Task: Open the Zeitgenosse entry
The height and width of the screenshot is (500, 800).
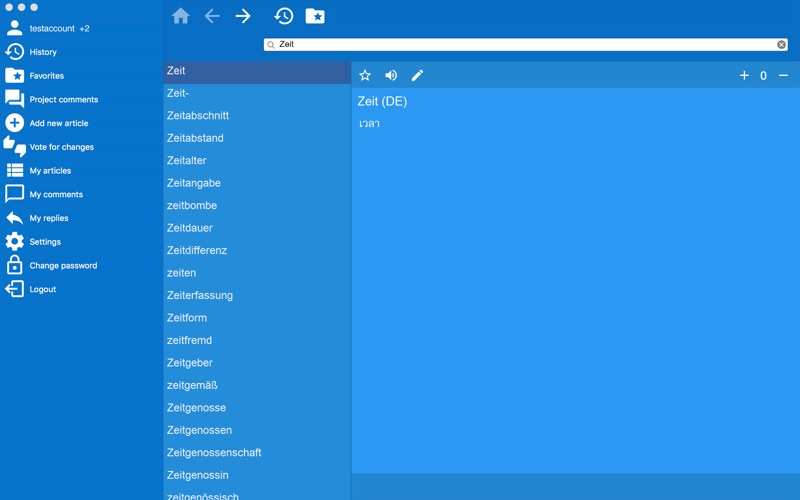Action: [257, 408]
